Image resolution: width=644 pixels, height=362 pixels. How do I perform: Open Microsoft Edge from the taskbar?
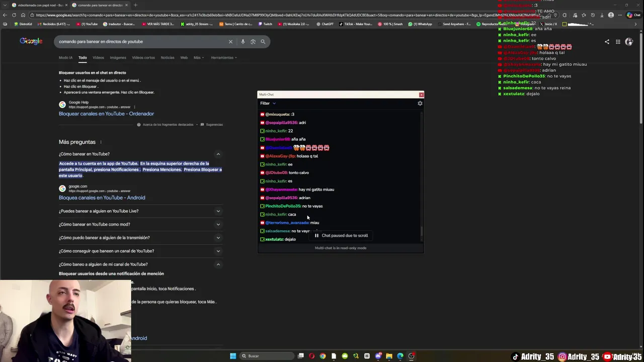click(x=400, y=356)
